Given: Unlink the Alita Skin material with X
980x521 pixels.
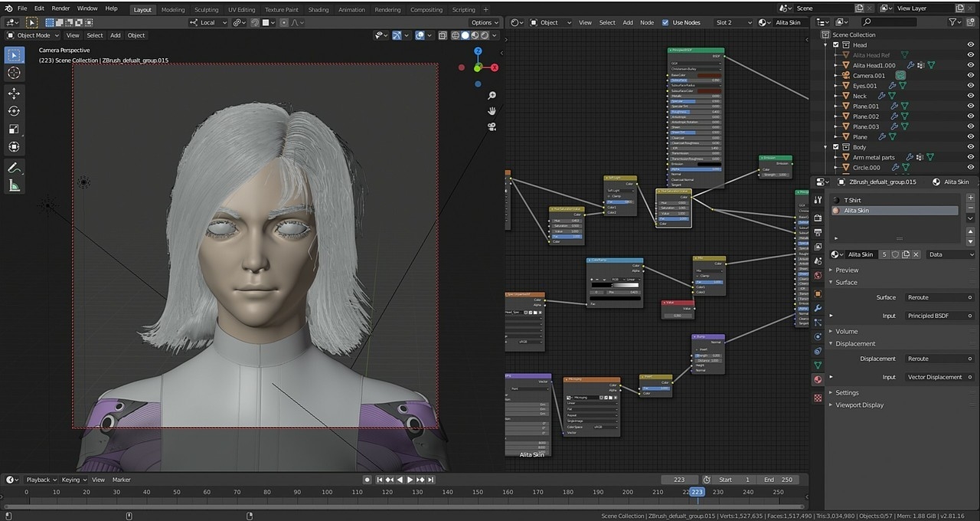Looking at the screenshot, I should click(x=916, y=254).
